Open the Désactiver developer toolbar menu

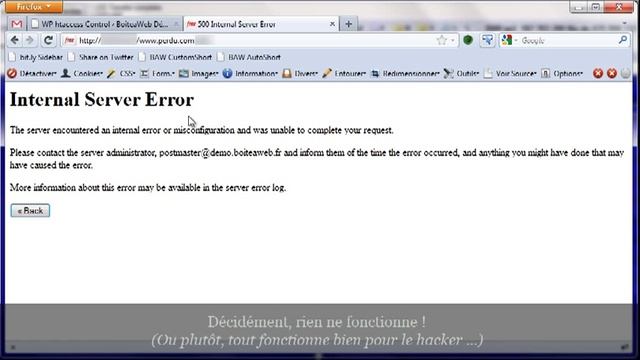click(32, 73)
